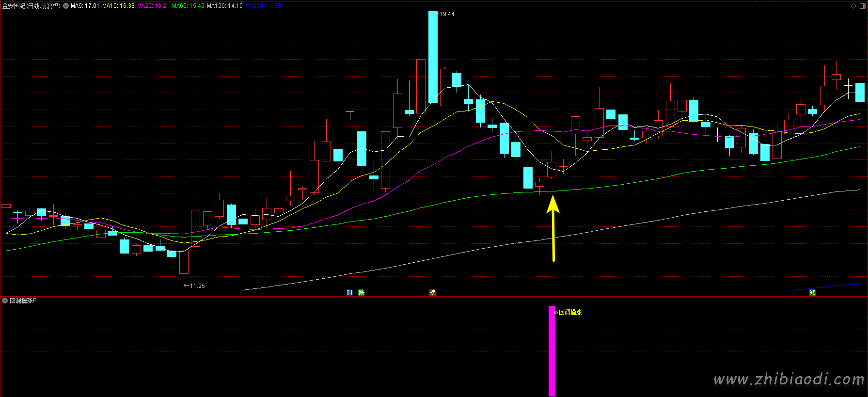Screen dimensions: 868x397
Task: Toggle the side panel layout icon
Action: click(x=862, y=6)
